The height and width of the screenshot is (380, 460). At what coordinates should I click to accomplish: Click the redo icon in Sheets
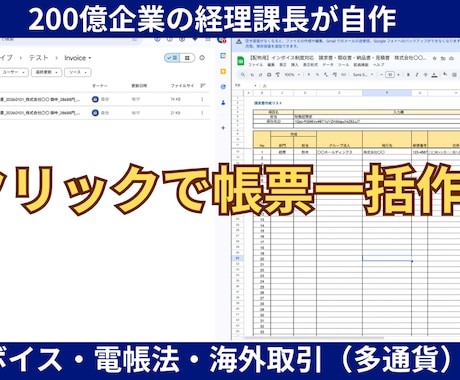point(260,75)
